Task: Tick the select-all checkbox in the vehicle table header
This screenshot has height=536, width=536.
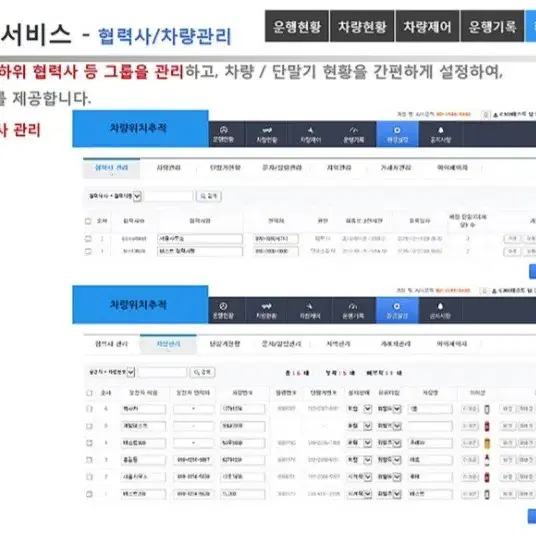Action: (x=89, y=393)
